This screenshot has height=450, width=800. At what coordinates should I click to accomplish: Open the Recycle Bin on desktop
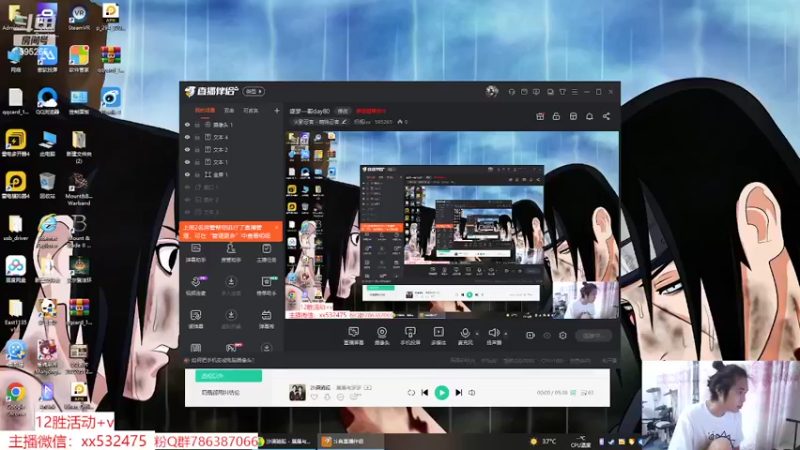47,186
